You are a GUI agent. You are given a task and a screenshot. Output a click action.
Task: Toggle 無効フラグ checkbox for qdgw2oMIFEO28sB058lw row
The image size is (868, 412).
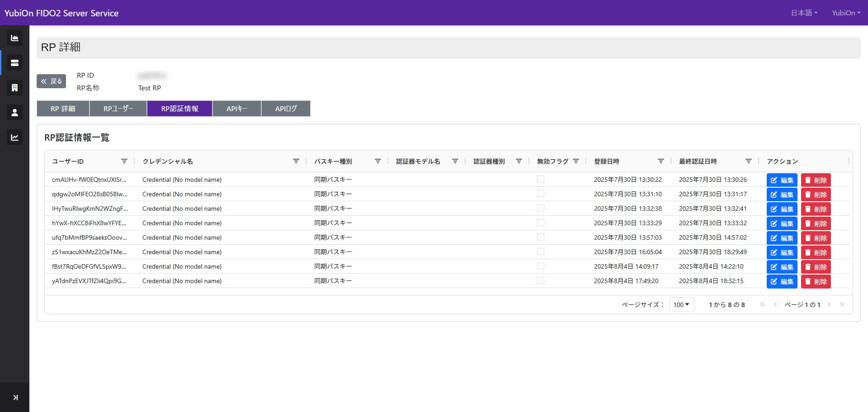(x=541, y=194)
